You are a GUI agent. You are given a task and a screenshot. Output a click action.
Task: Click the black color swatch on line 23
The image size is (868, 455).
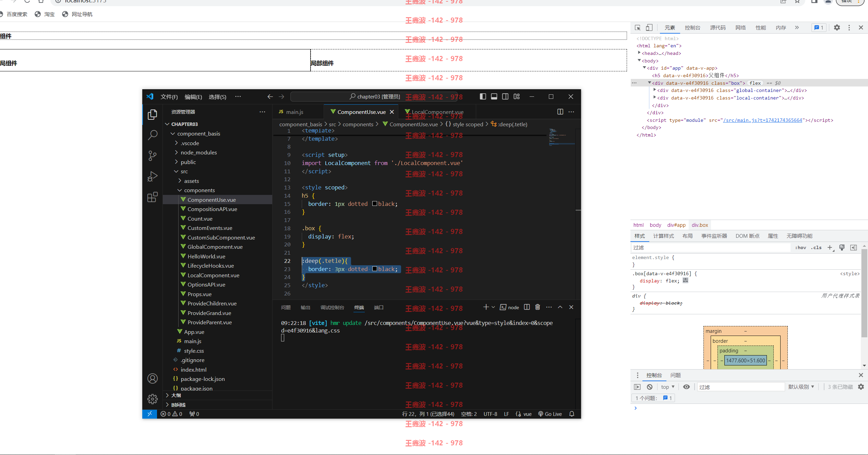374,269
